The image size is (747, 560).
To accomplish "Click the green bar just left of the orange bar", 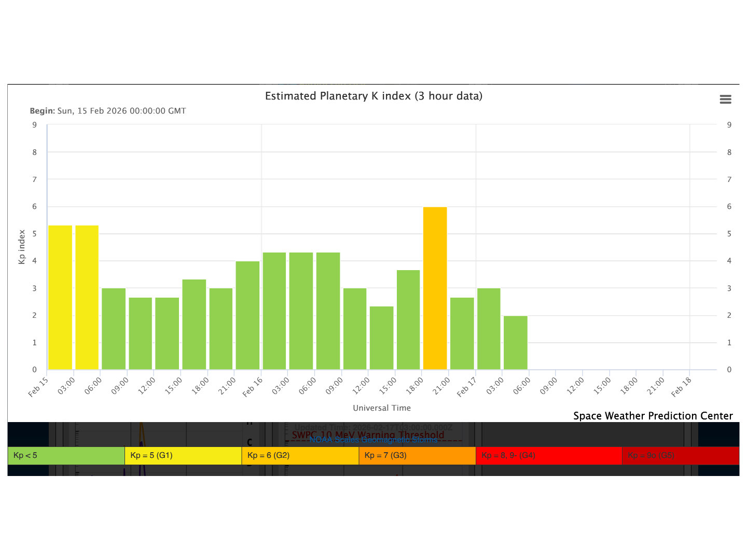I will pos(408,320).
